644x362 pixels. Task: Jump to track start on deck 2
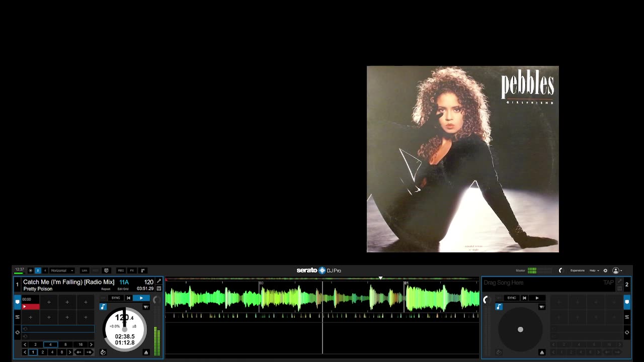coord(524,298)
